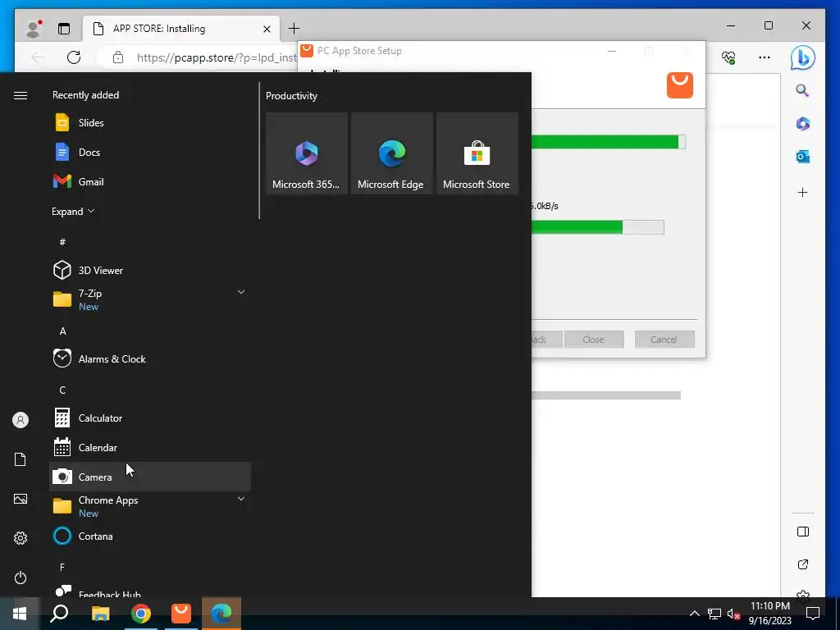Open Edge tab actions menu

coord(64,29)
